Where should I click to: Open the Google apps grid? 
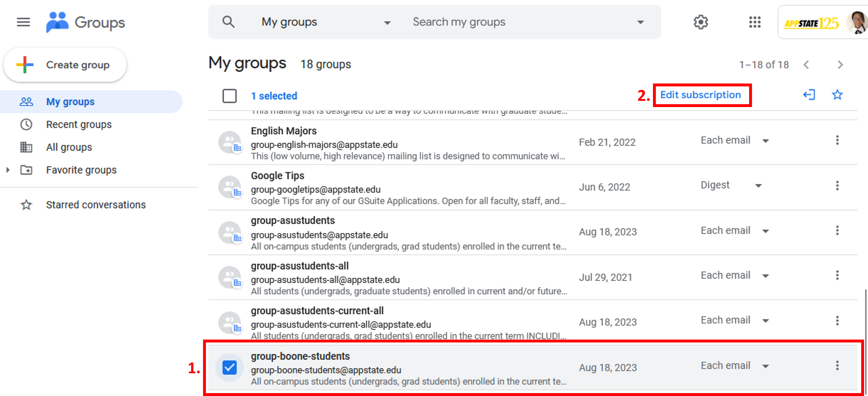tap(754, 22)
